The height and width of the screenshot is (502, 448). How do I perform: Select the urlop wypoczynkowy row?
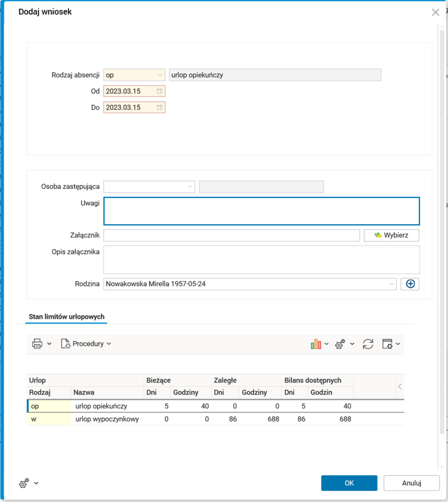pyautogui.click(x=107, y=419)
